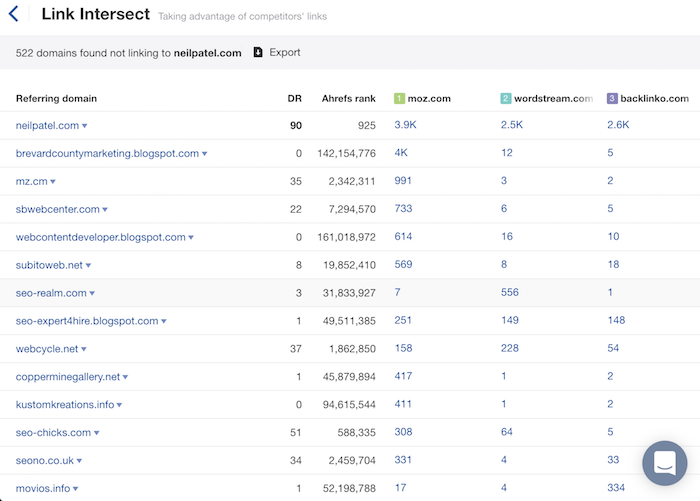Expand dropdown arrow next to neilpatel.com
This screenshot has height=501, width=700.
(84, 126)
